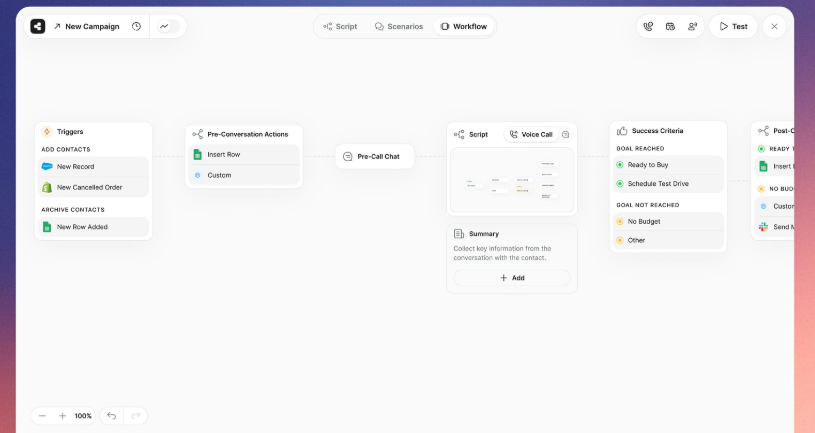The width and height of the screenshot is (815, 433).
Task: Click the 100% zoom level
Action: pyautogui.click(x=83, y=416)
